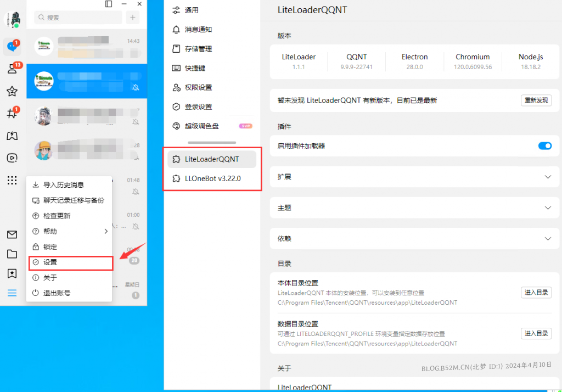The height and width of the screenshot is (392, 562).
Task: Open the Contacts icon in the sidebar
Action: 12,68
